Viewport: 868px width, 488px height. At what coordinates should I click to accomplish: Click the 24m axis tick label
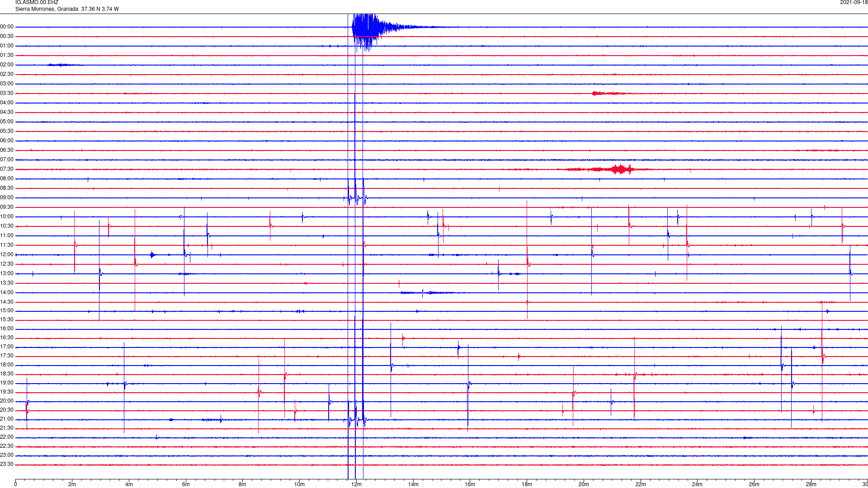click(697, 484)
